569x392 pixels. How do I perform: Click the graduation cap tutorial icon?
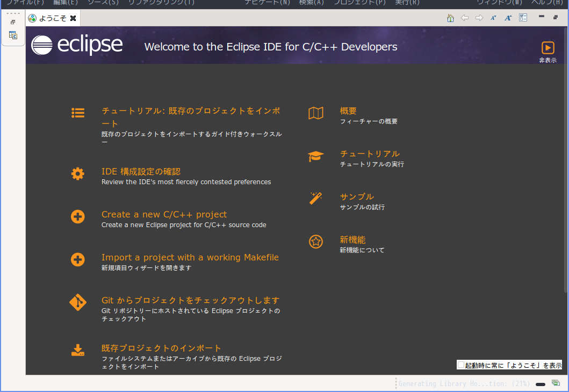point(316,156)
